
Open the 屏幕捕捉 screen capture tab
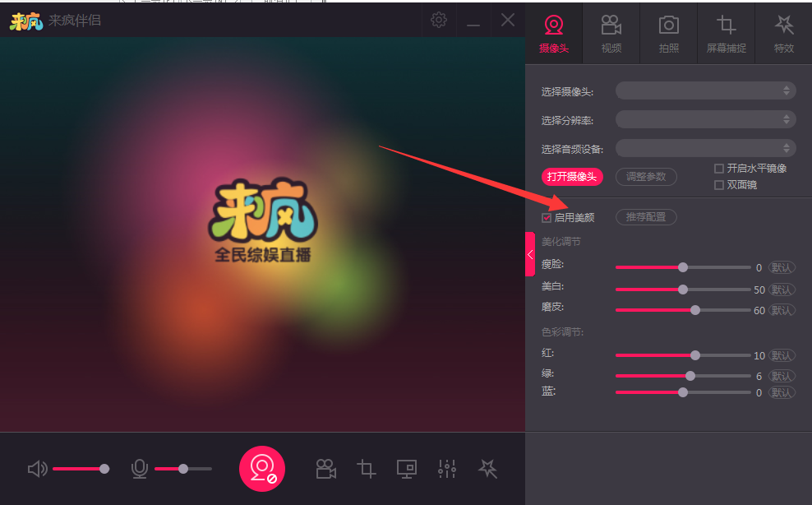[x=726, y=34]
